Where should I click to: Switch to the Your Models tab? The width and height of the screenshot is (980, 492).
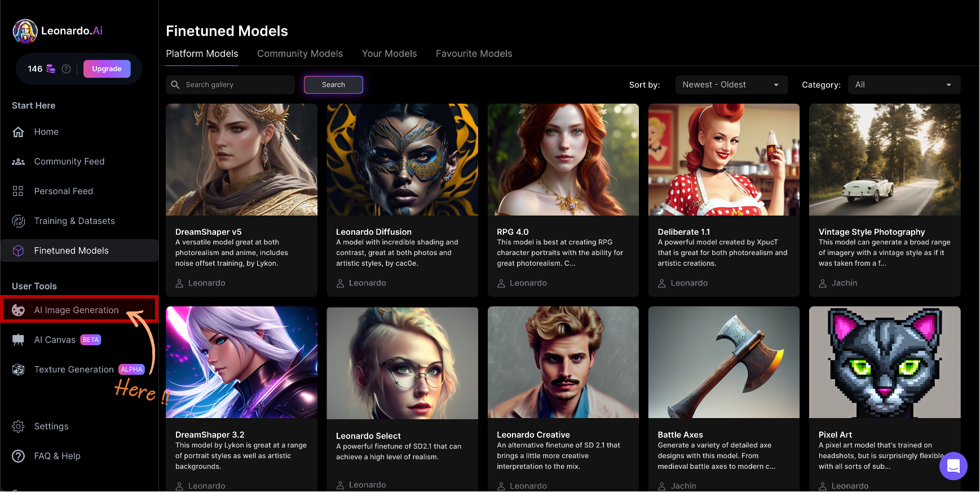[x=389, y=54]
